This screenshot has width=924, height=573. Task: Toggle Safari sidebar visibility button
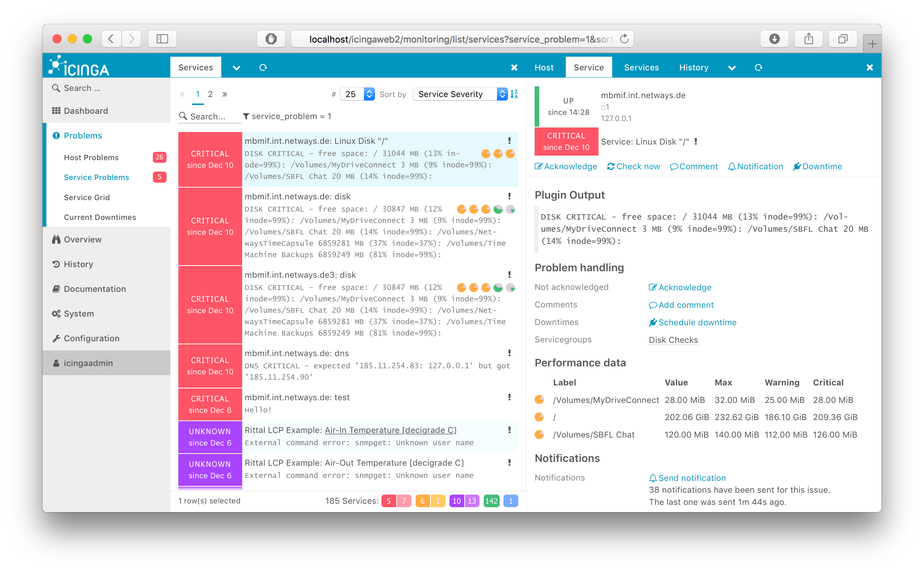[162, 39]
